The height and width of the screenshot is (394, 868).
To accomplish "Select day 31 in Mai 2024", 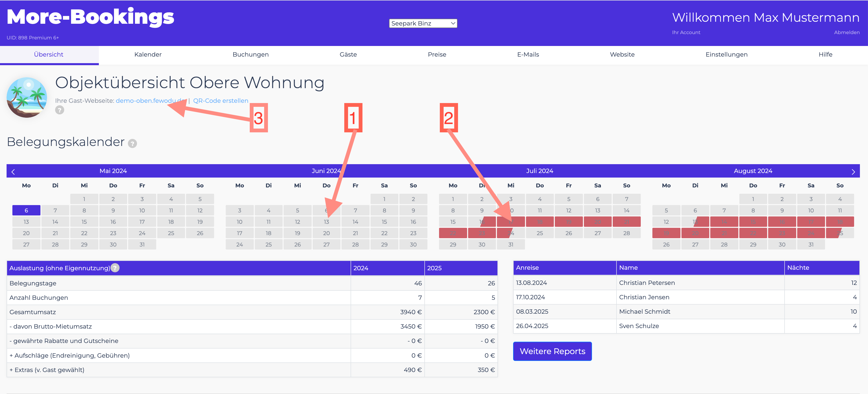I will coord(142,244).
